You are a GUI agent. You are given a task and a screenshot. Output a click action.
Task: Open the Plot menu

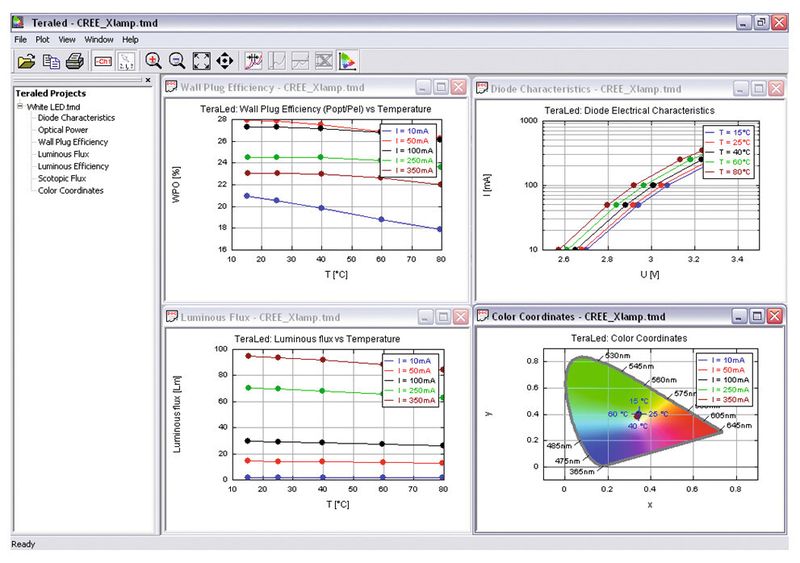42,39
